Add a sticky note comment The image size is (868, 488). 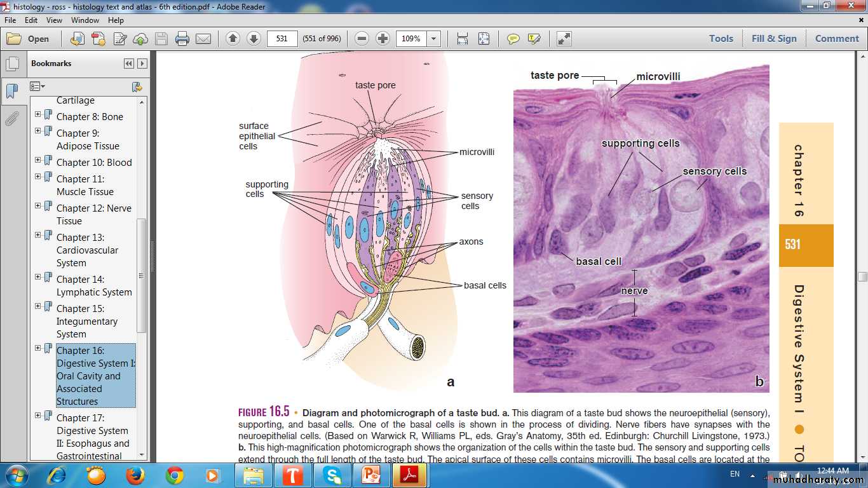(x=513, y=39)
